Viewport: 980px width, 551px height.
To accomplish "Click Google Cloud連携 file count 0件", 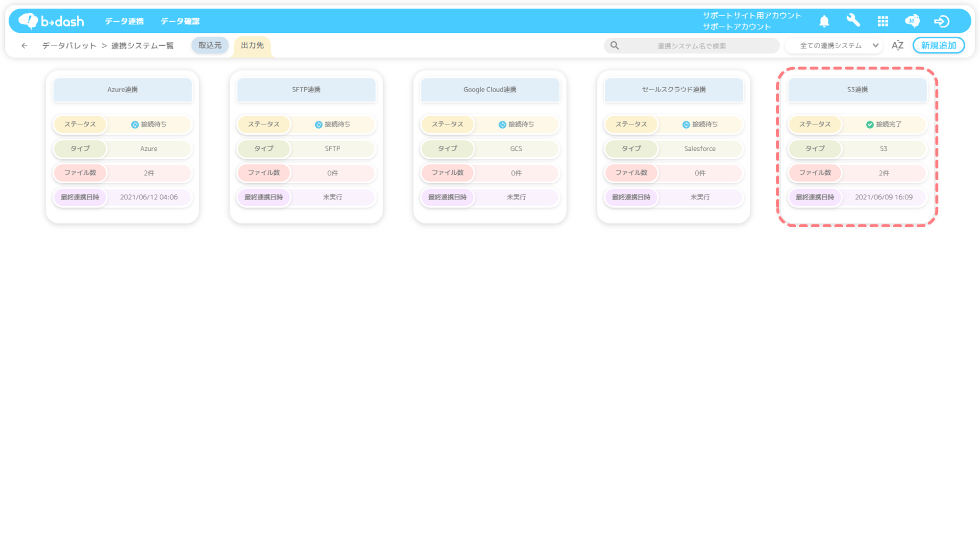I will (516, 173).
